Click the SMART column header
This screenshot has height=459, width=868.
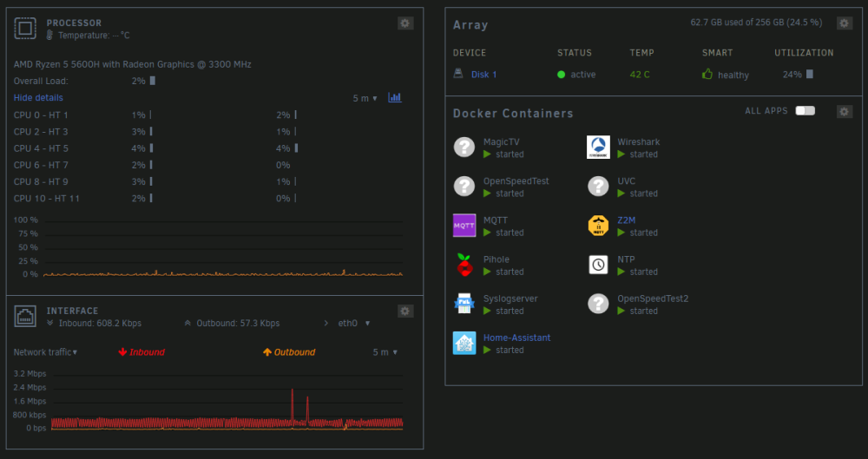[718, 53]
